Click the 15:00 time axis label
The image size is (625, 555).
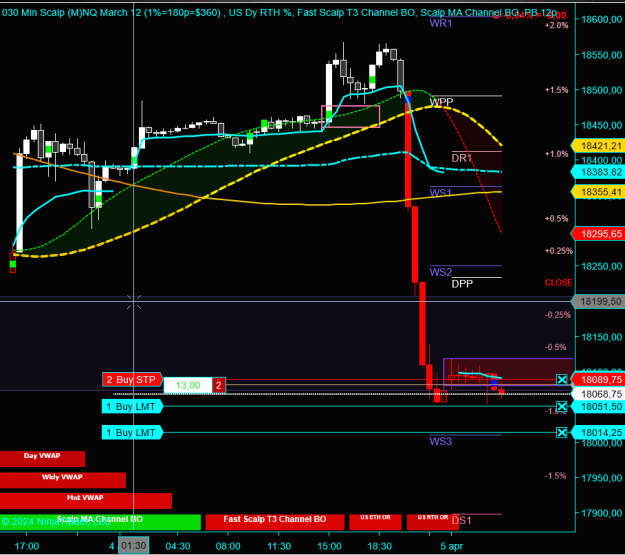tap(329, 546)
